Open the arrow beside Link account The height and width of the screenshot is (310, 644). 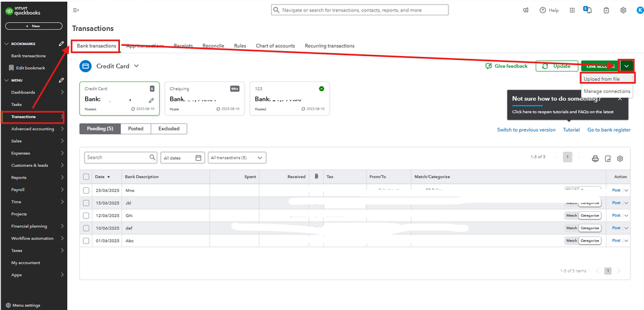click(627, 66)
